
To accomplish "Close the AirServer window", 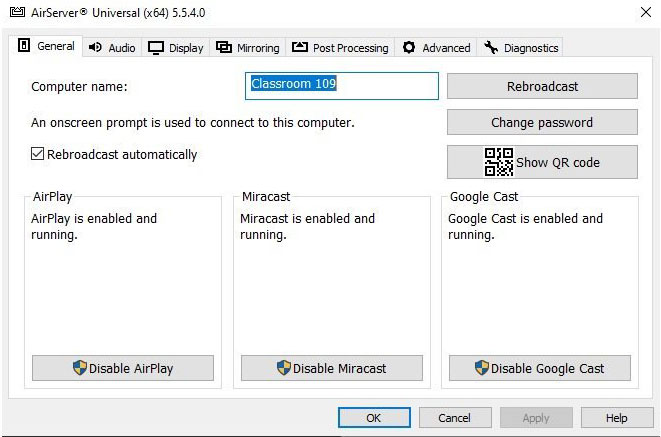I will [x=645, y=12].
